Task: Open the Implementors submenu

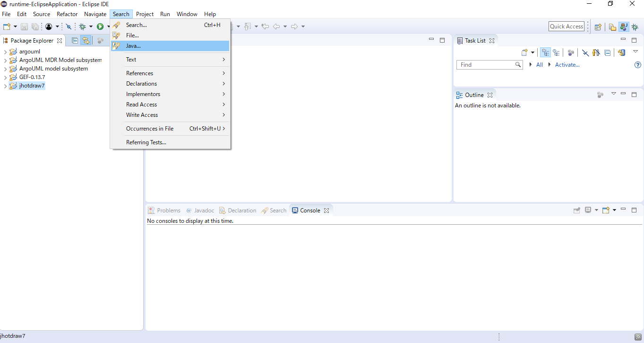Action: (x=170, y=94)
